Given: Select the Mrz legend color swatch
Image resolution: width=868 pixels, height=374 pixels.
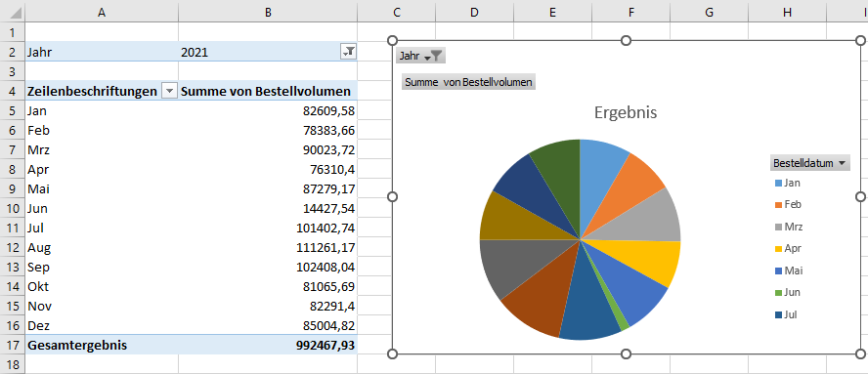Looking at the screenshot, I should point(779,227).
